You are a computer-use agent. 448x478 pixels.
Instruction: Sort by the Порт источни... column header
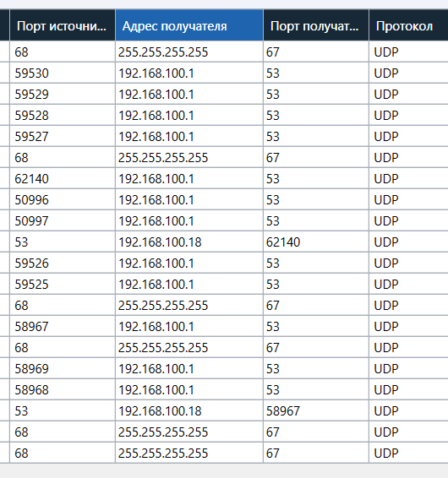[x=63, y=26]
